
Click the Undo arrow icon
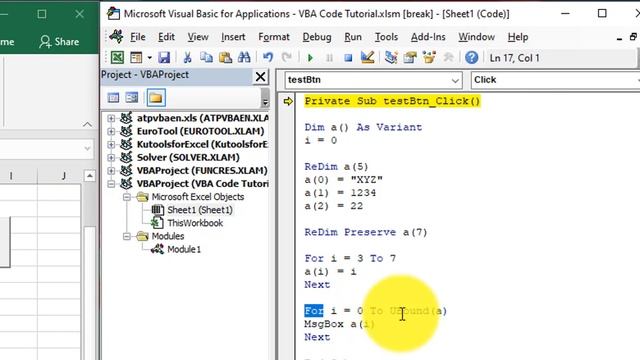268,58
